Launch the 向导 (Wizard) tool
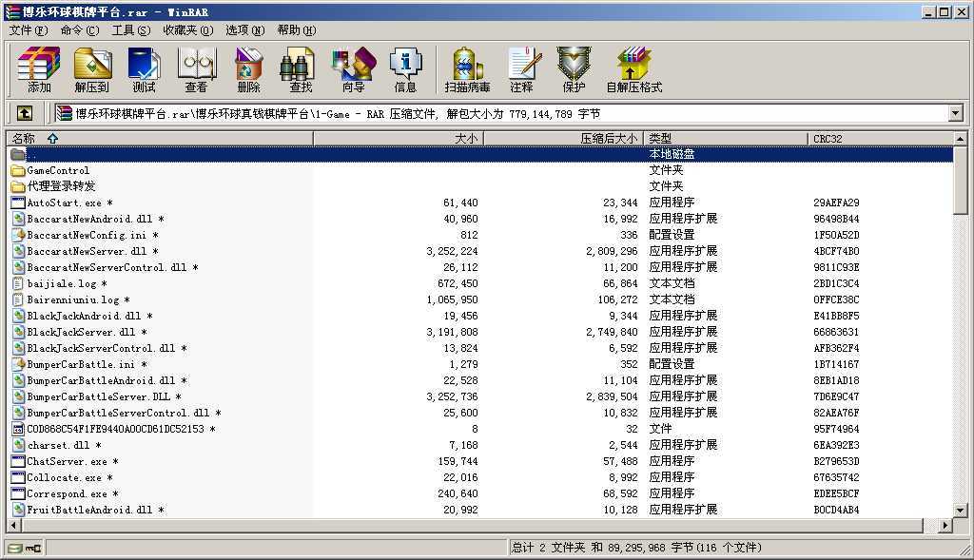This screenshot has height=560, width=974. click(x=353, y=69)
